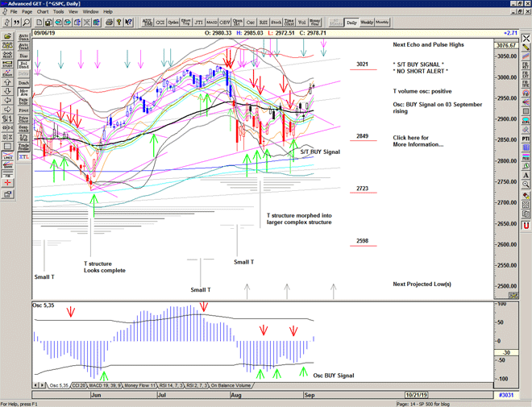Open the Chart menu
This screenshot has width=532, height=407.
coord(43,12)
